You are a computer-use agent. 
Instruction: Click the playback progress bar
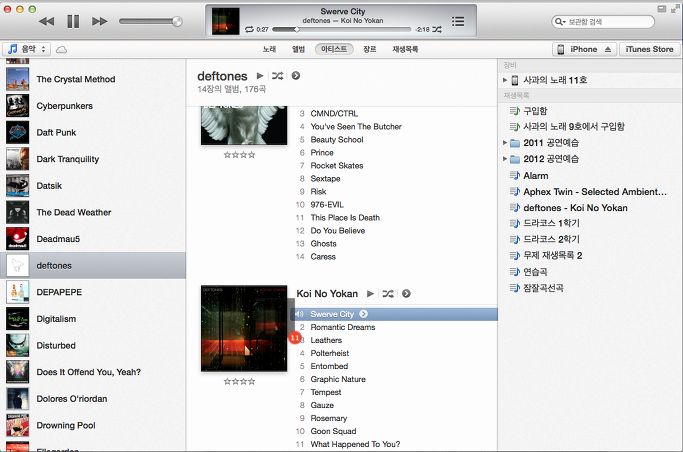(341, 30)
